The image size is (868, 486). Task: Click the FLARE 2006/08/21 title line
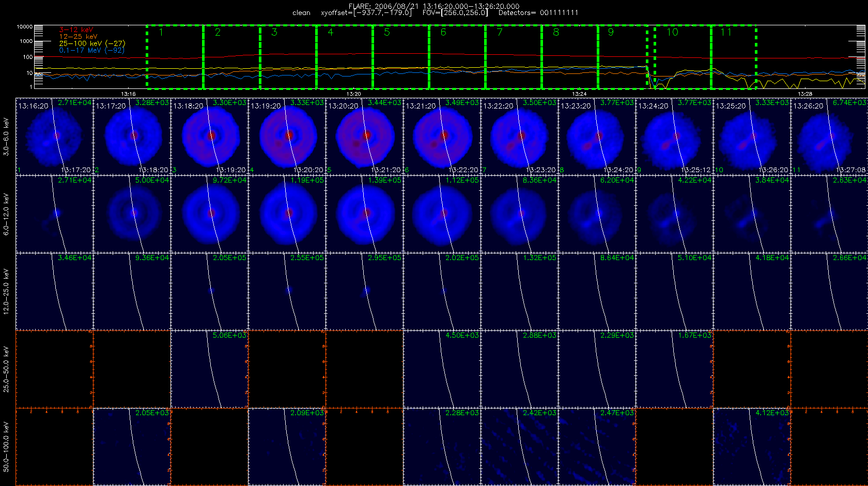click(x=434, y=6)
